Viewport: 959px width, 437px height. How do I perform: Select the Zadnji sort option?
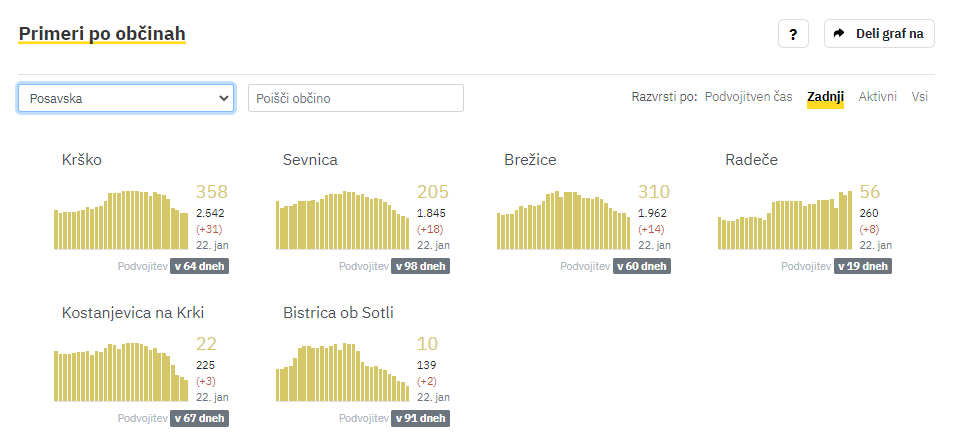tap(825, 97)
